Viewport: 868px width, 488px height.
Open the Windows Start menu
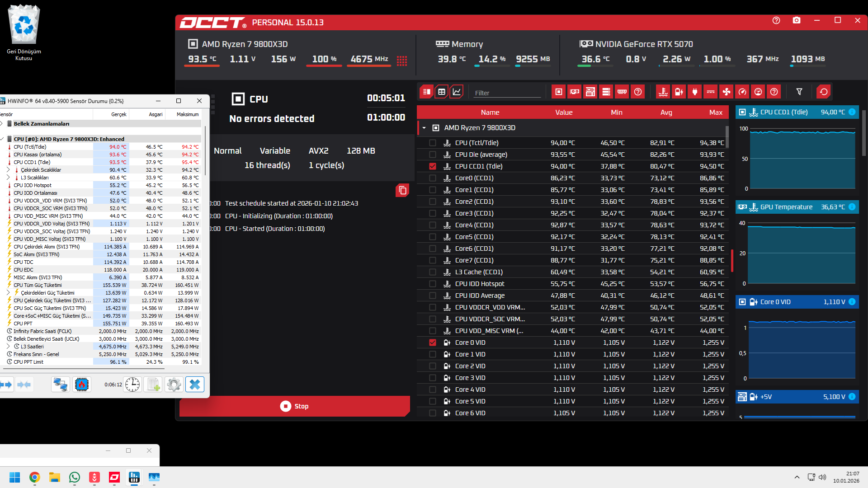pyautogui.click(x=15, y=477)
